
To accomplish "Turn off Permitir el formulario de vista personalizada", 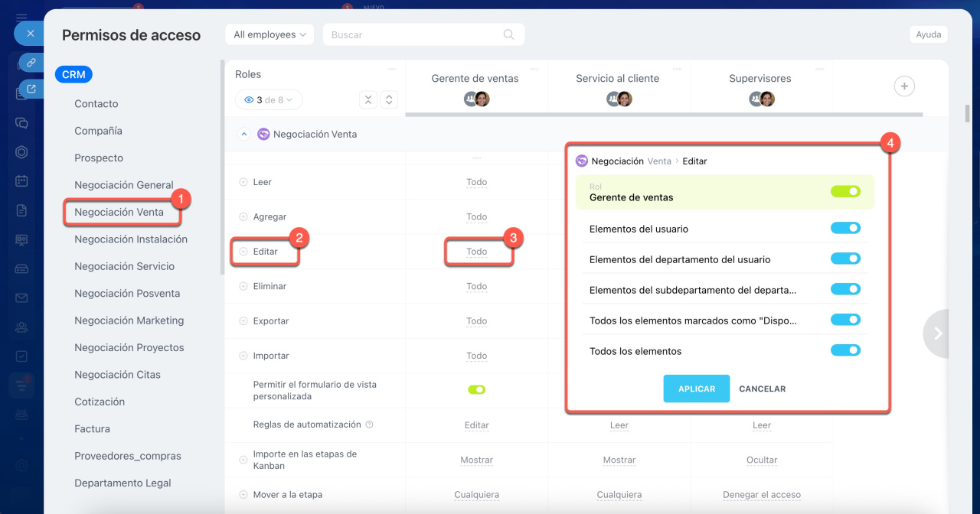I will tap(477, 390).
